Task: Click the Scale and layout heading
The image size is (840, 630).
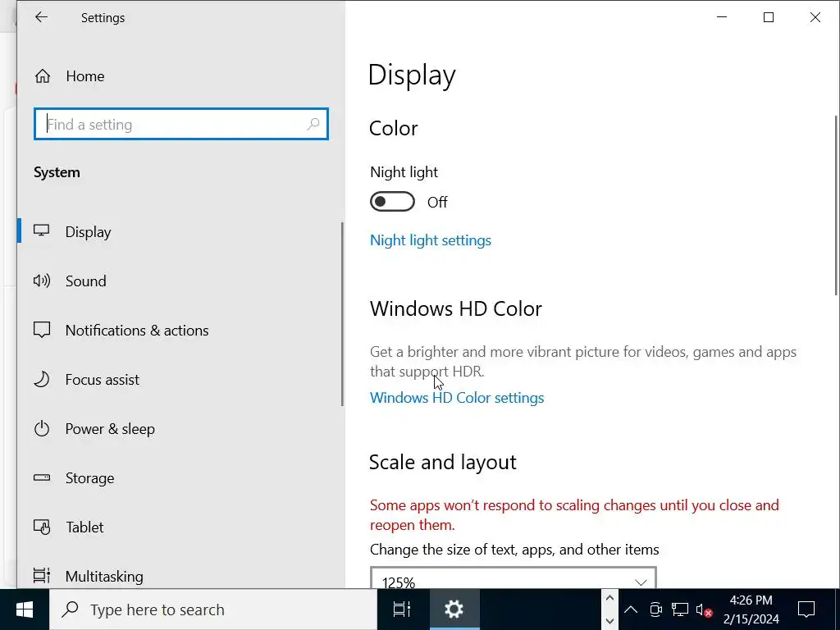Action: pos(442,462)
